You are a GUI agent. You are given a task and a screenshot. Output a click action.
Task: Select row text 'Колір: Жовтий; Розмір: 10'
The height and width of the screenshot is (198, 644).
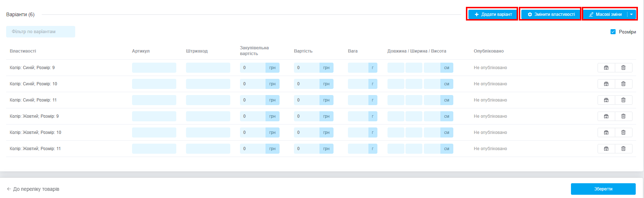point(35,132)
